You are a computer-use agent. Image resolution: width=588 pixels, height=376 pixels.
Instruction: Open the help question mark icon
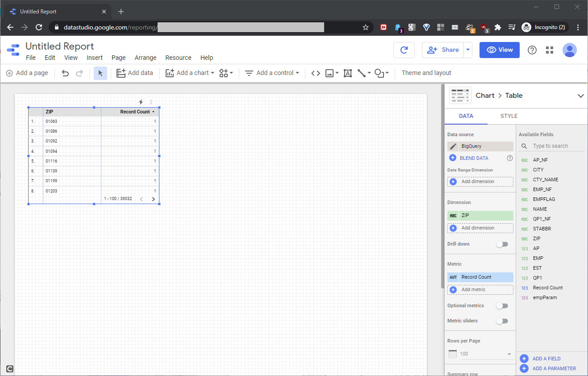(x=532, y=50)
